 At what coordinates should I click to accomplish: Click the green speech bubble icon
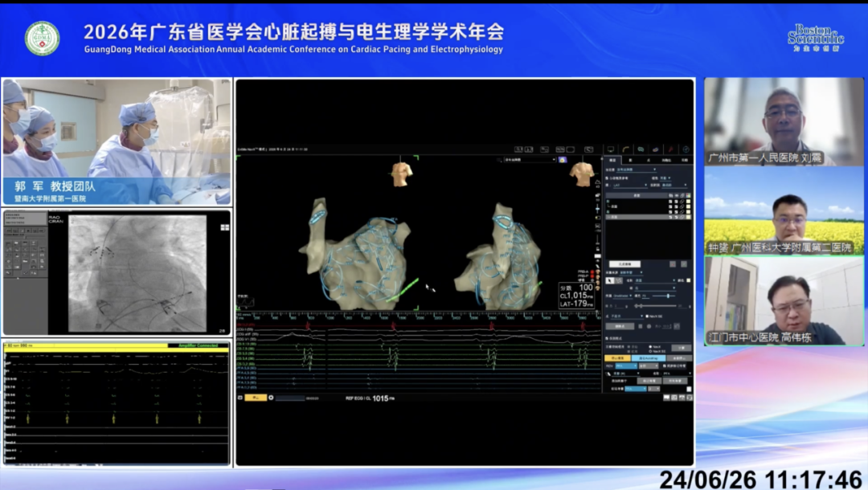tap(641, 149)
